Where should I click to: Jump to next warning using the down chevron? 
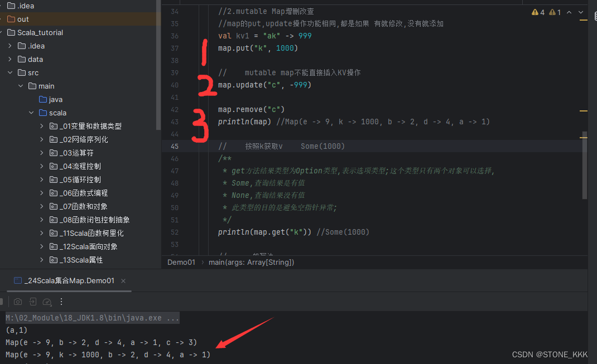581,12
